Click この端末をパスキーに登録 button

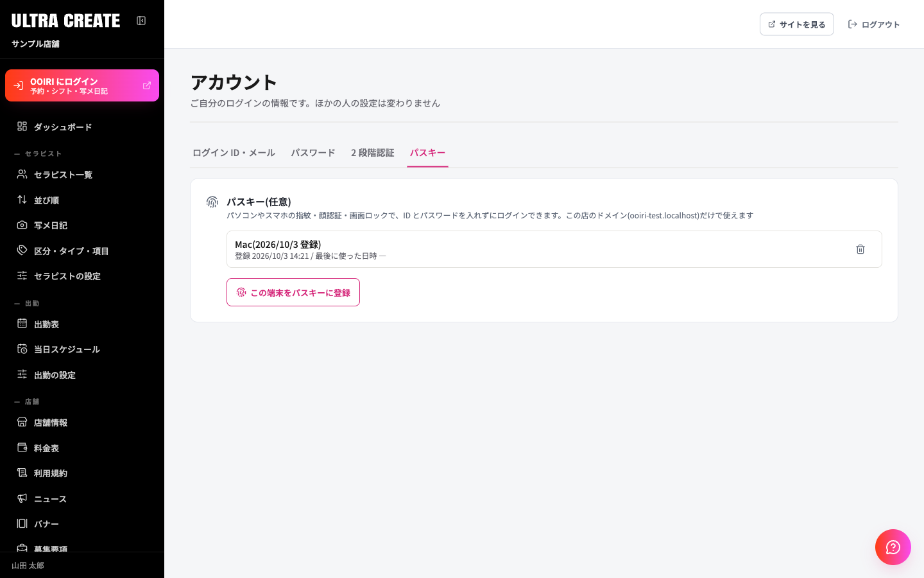coord(293,292)
